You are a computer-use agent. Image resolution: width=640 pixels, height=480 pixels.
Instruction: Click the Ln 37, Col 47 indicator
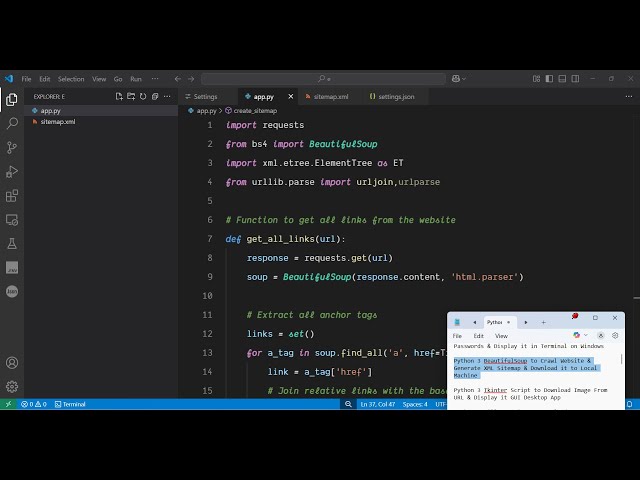(378, 404)
